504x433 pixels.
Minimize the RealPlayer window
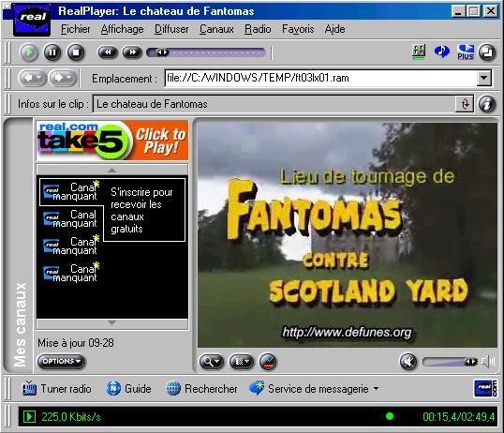tap(458, 11)
